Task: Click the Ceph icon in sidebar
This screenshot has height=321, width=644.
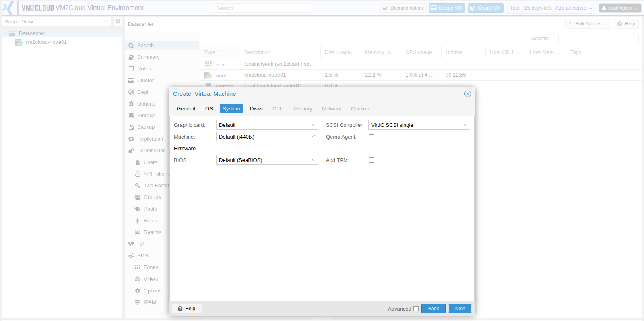Action: pos(131,92)
